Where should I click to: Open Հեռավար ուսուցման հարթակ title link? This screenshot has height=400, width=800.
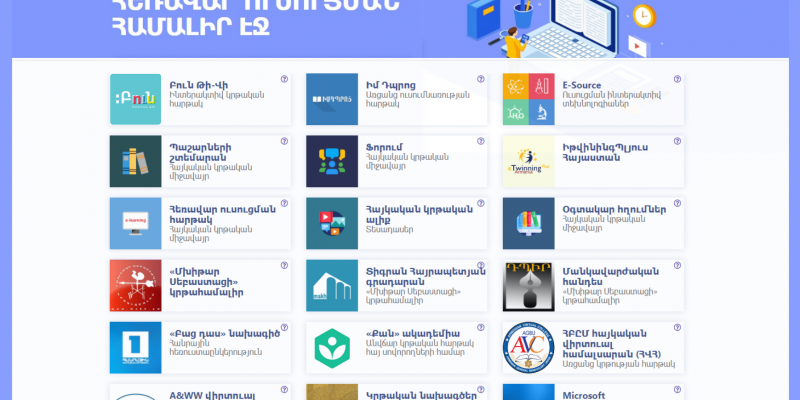[222, 214]
